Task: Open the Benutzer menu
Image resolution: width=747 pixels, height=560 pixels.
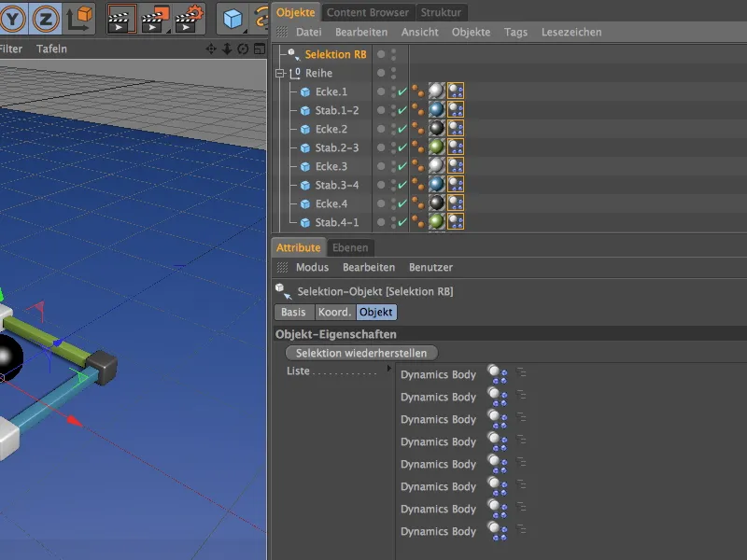Action: click(x=430, y=267)
